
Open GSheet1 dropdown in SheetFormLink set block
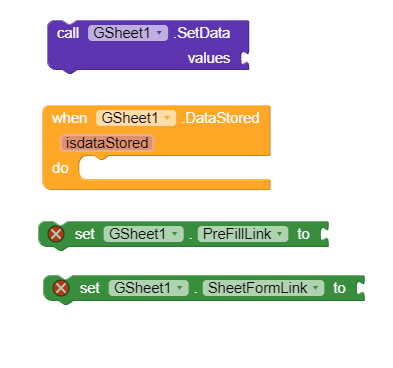(x=149, y=288)
